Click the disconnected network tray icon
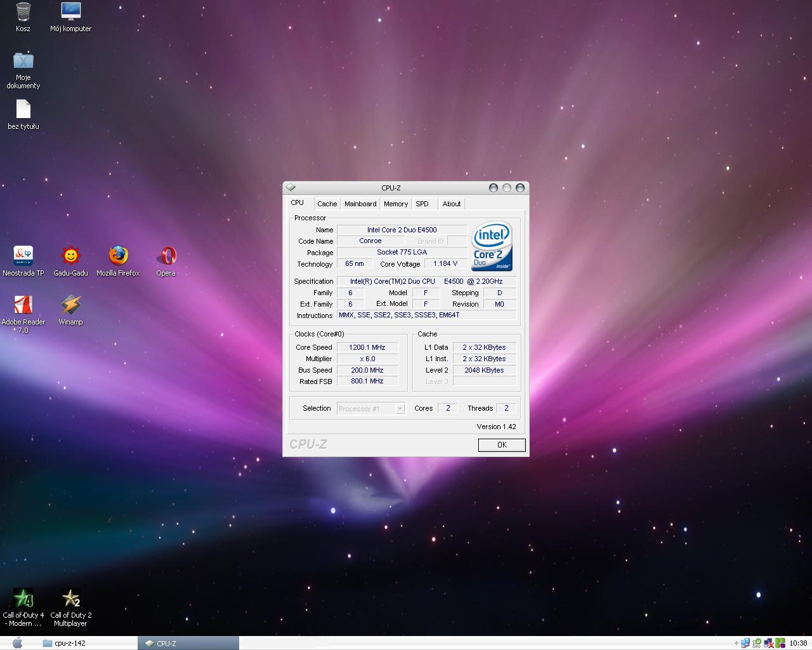812x650 pixels. 768,643
